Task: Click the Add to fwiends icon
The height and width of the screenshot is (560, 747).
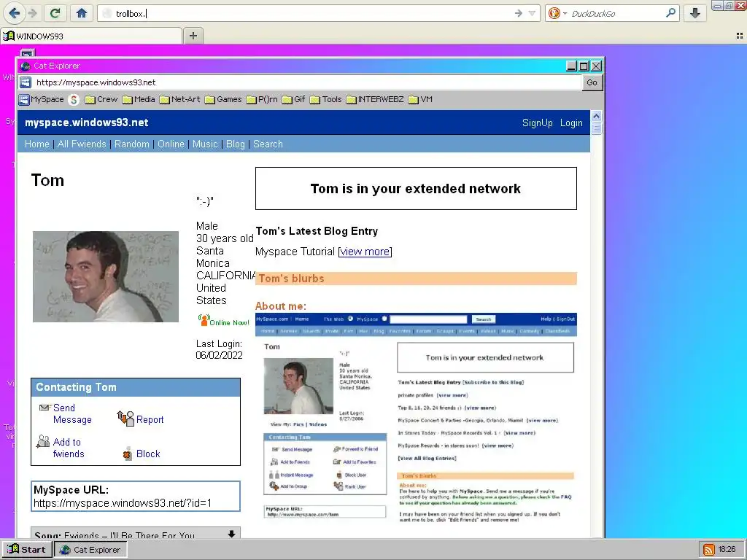Action: pos(43,441)
